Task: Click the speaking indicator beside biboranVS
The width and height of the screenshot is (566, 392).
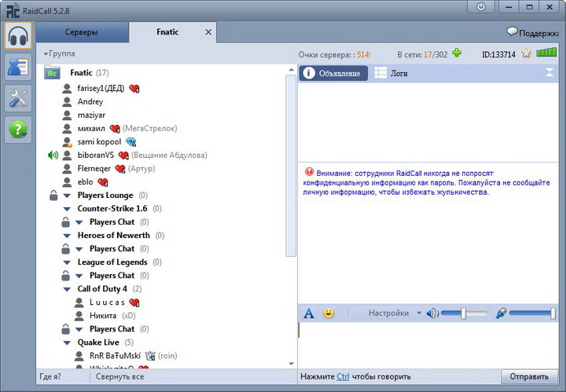Action: click(x=53, y=156)
